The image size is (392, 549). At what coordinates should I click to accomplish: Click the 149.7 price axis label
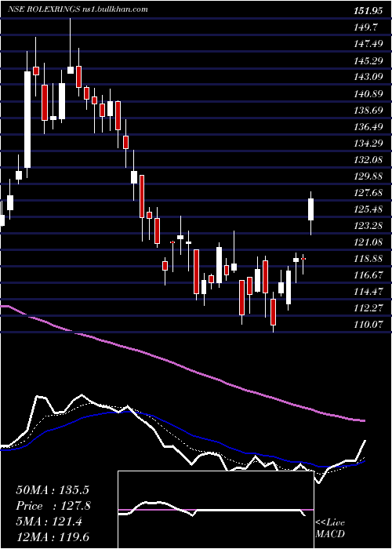pos(365,27)
